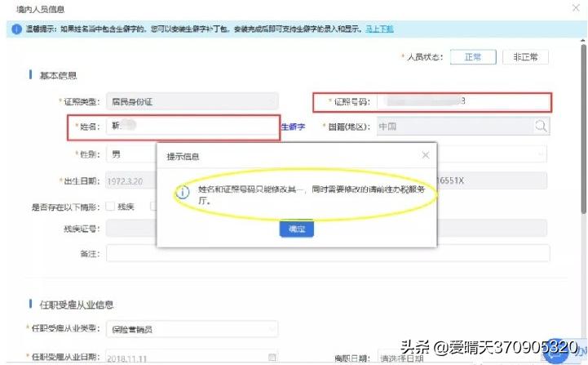Select 正常 personnel status
This screenshot has width=588, height=365.
point(473,57)
